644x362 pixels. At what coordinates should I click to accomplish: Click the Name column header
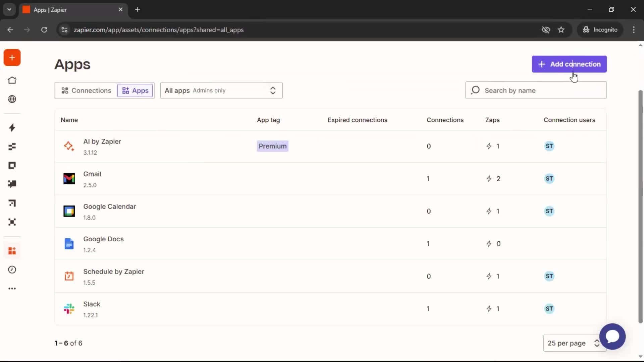(x=69, y=120)
